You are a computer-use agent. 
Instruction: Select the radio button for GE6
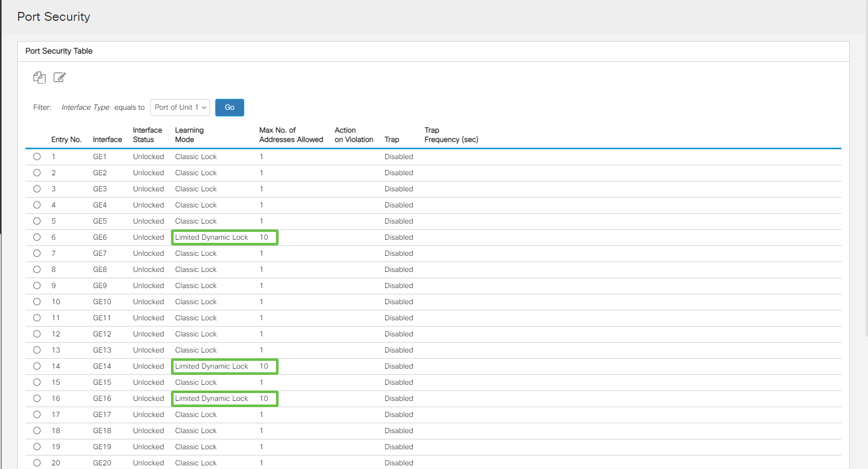tap(37, 237)
